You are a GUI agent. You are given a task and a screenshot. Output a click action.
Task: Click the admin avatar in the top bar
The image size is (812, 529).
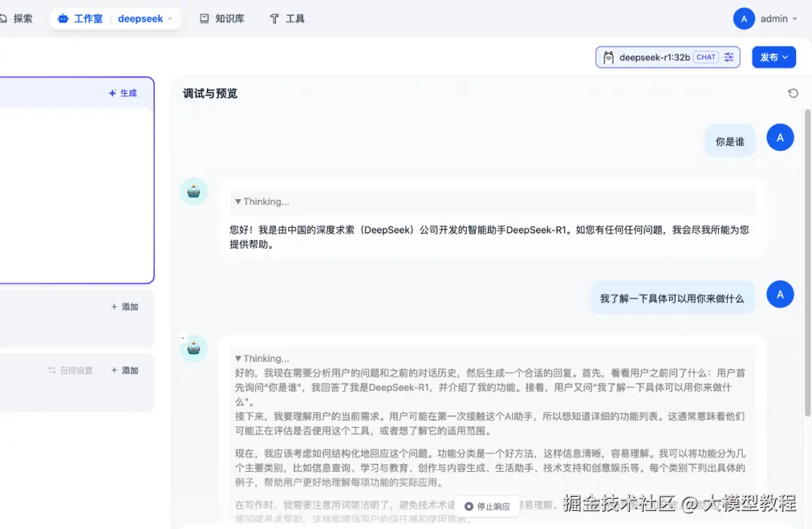tap(744, 18)
